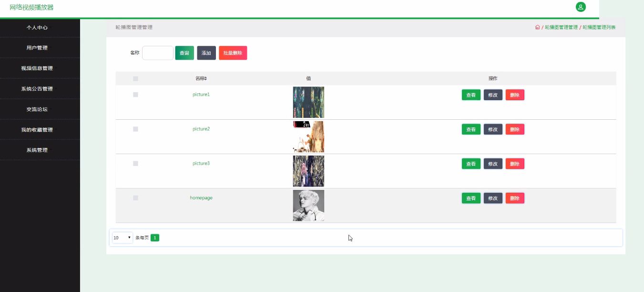Click the 操作 column header
This screenshot has width=644, height=292.
pos(493,78)
